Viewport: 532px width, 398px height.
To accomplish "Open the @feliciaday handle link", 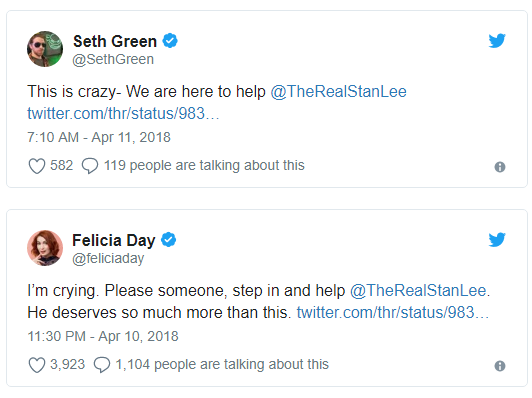I will [108, 259].
